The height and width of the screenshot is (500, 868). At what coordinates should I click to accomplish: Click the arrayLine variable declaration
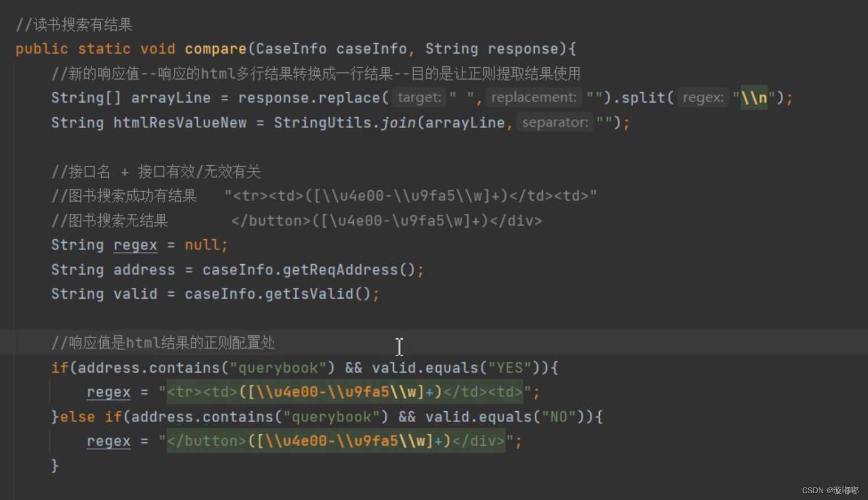pyautogui.click(x=170, y=98)
